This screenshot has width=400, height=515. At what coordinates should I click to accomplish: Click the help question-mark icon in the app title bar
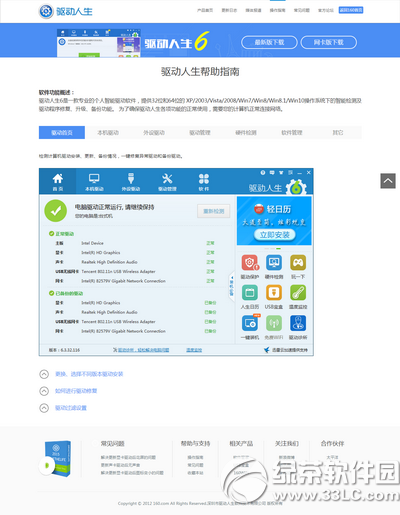tap(263, 173)
